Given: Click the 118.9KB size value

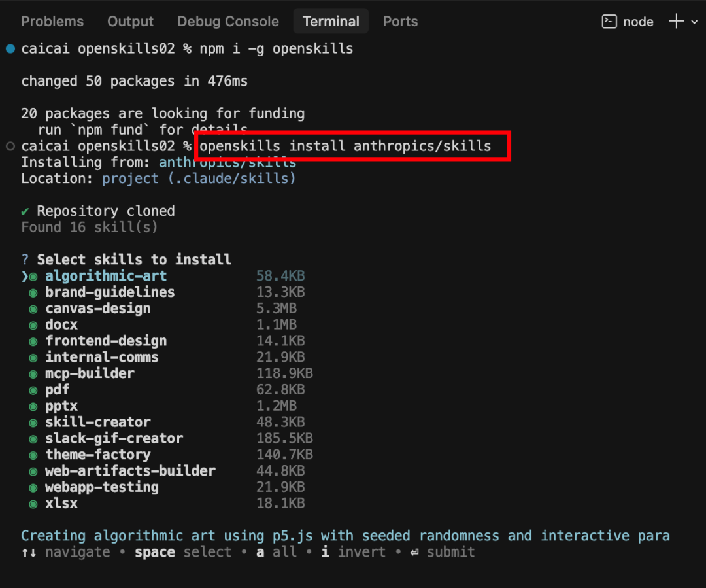Looking at the screenshot, I should click(x=284, y=373).
